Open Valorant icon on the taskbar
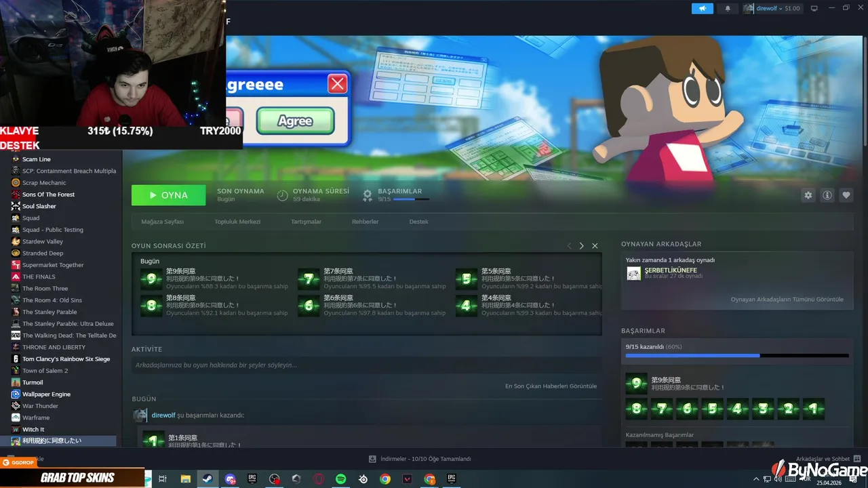 (x=407, y=479)
